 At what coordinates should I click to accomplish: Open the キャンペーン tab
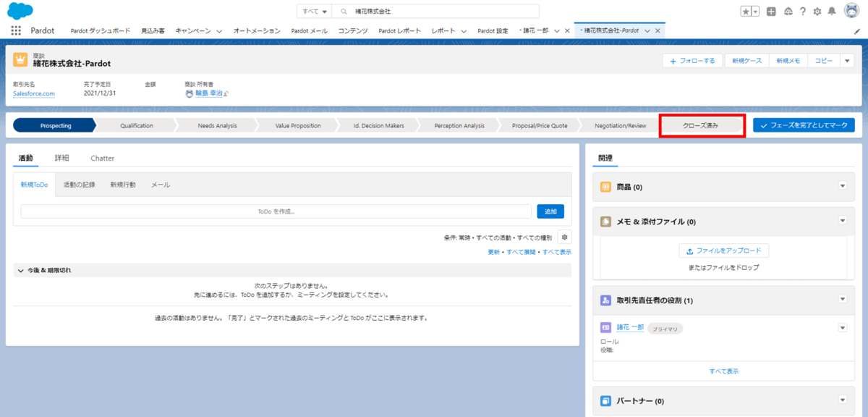coord(193,31)
